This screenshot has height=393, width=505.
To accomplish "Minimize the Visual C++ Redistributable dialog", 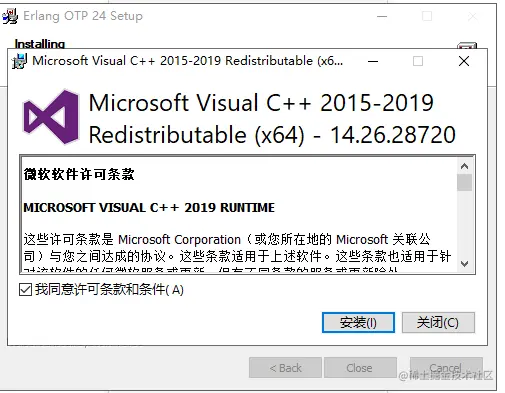I will pos(373,61).
